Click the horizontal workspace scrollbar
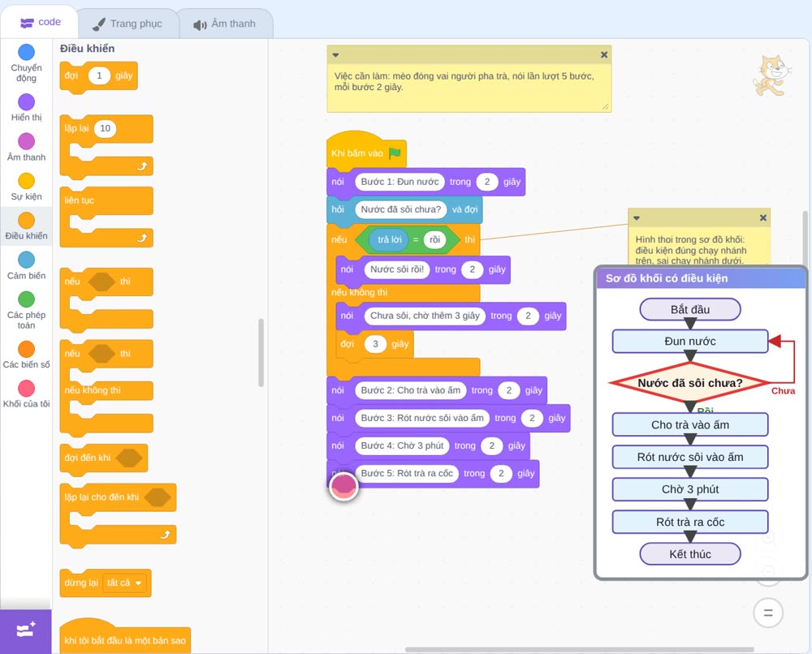 (579, 649)
